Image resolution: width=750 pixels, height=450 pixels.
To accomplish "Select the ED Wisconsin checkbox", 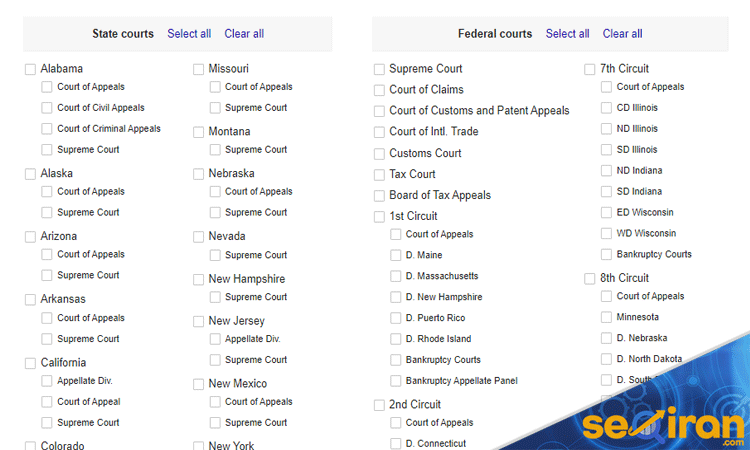I will pyautogui.click(x=606, y=212).
